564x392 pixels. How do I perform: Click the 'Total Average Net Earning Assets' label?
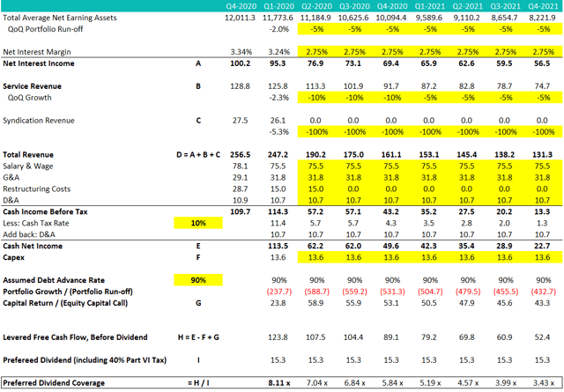(60, 18)
